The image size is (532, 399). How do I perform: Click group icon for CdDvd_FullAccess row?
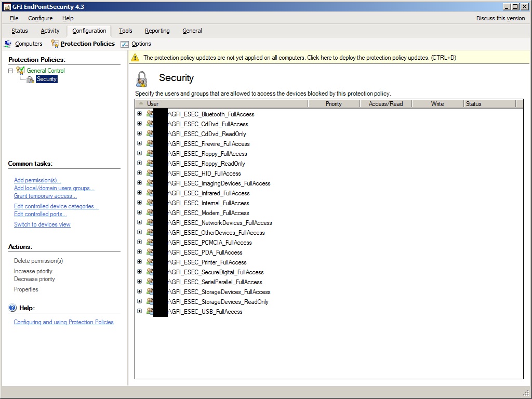tap(150, 124)
